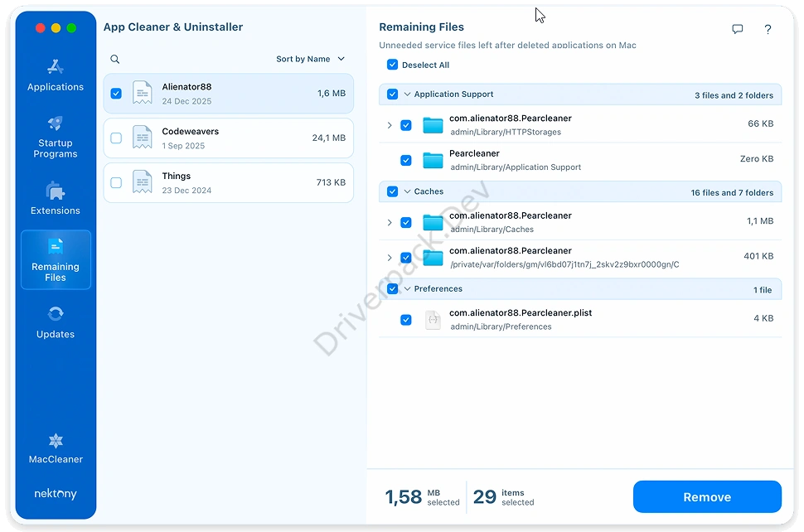This screenshot has height=532, width=804.
Task: Collapse the Caches group
Action: tap(407, 191)
